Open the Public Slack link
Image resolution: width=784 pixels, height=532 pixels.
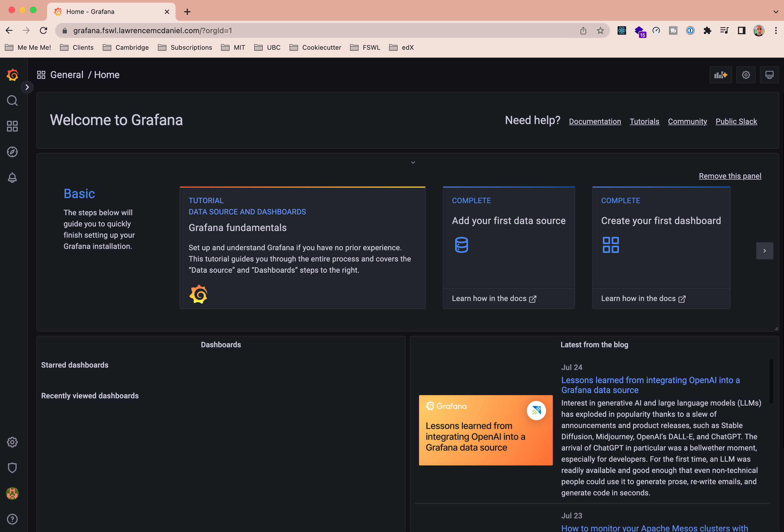click(x=736, y=121)
